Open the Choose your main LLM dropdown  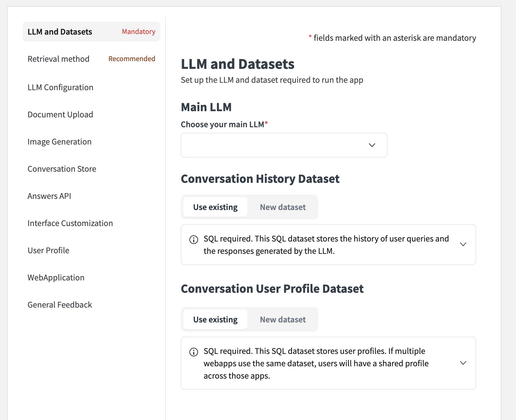pyautogui.click(x=284, y=145)
